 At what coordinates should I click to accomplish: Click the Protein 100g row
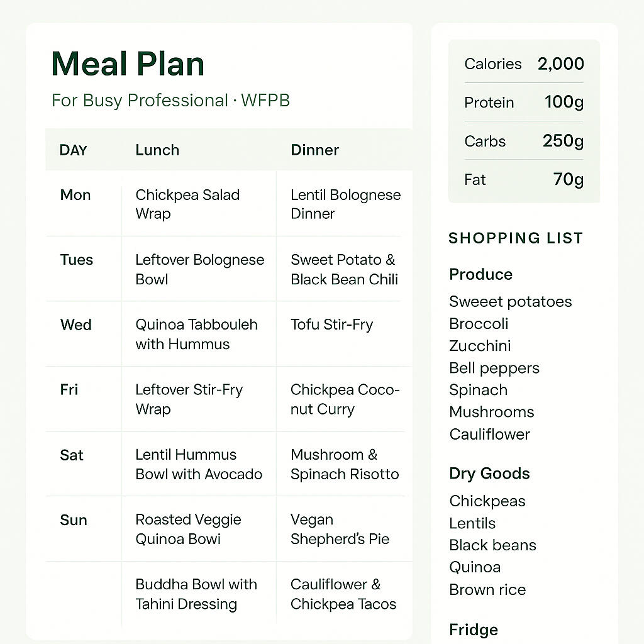(524, 103)
